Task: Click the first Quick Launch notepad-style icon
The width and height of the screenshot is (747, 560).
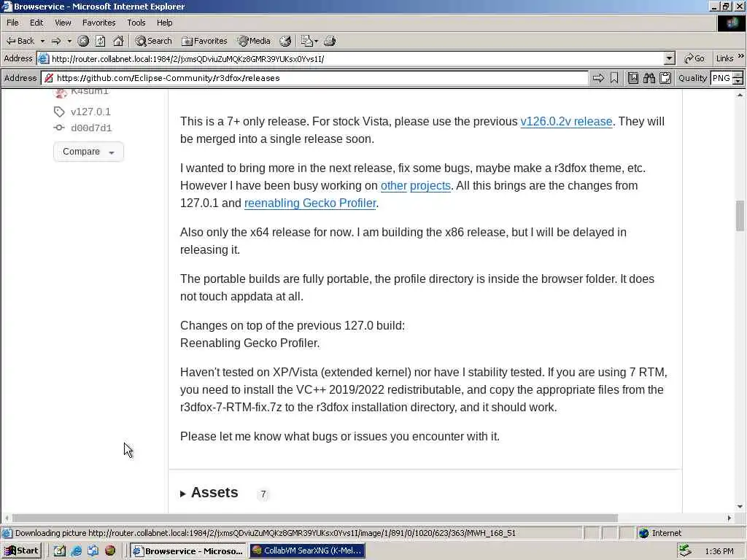Action: (x=60, y=551)
